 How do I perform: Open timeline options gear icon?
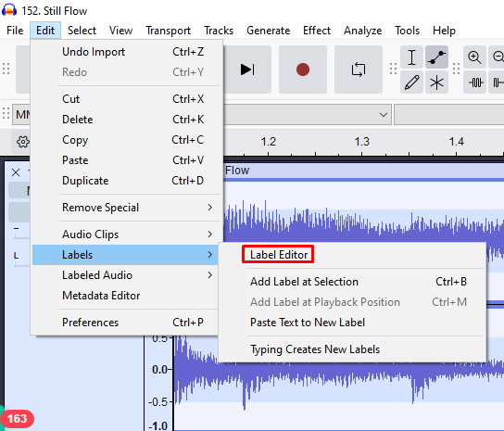22,142
